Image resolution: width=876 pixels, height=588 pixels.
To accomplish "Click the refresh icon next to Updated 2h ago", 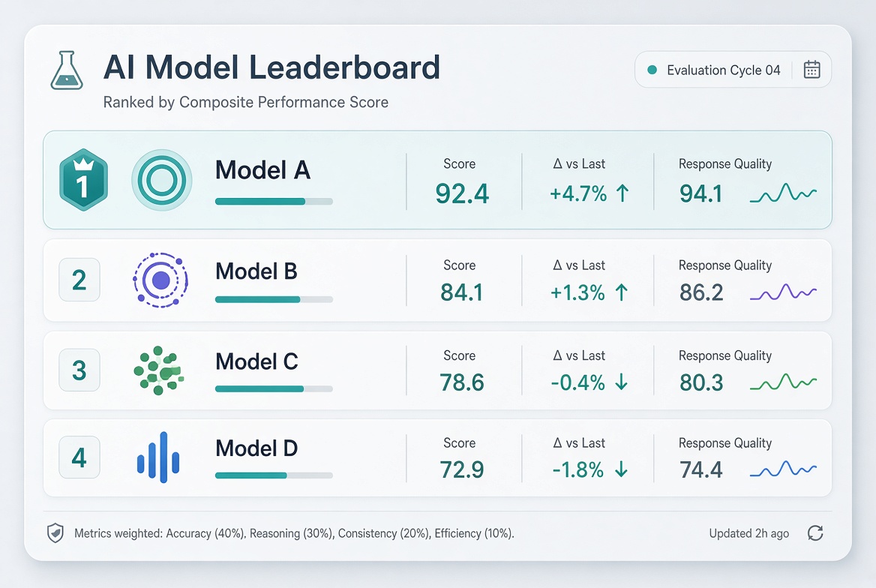I will pyautogui.click(x=815, y=533).
